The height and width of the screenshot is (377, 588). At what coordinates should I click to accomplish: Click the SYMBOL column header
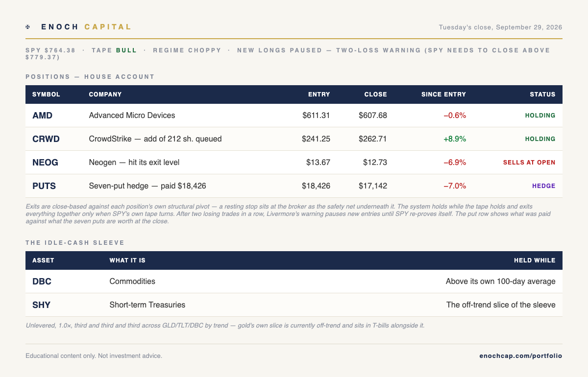[46, 94]
